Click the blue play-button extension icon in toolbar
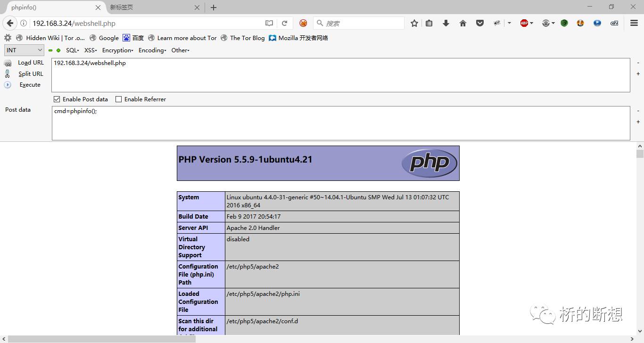This screenshot has width=644, height=343. point(597,23)
